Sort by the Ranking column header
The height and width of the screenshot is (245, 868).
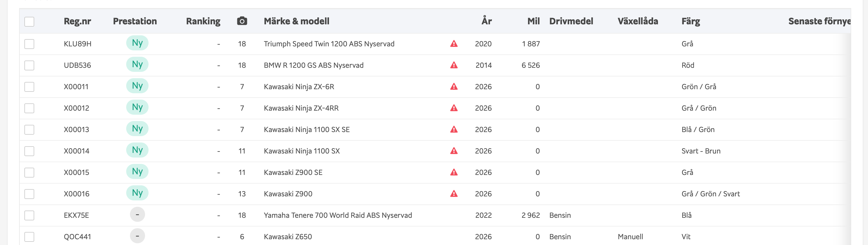pos(203,21)
